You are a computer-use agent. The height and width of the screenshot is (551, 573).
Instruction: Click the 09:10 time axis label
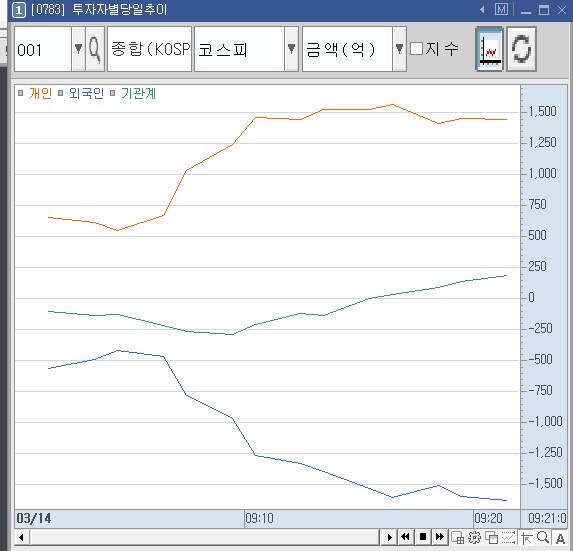259,518
